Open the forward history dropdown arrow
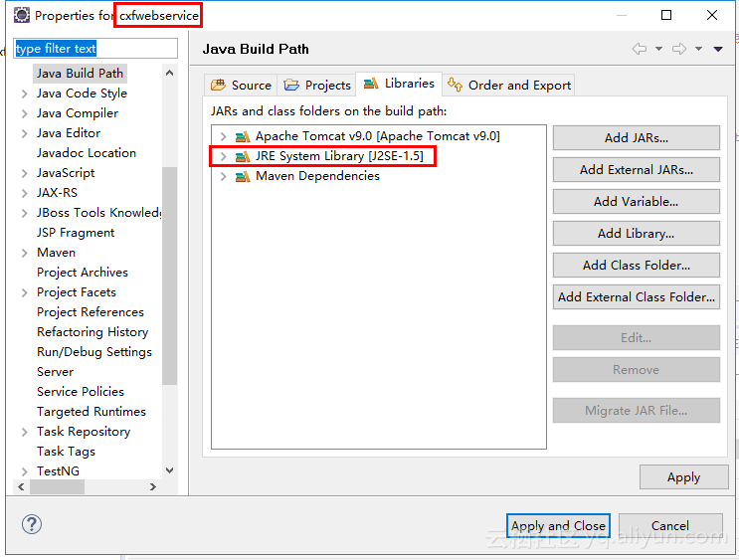Viewport: 739px width, 560px height. (698, 49)
